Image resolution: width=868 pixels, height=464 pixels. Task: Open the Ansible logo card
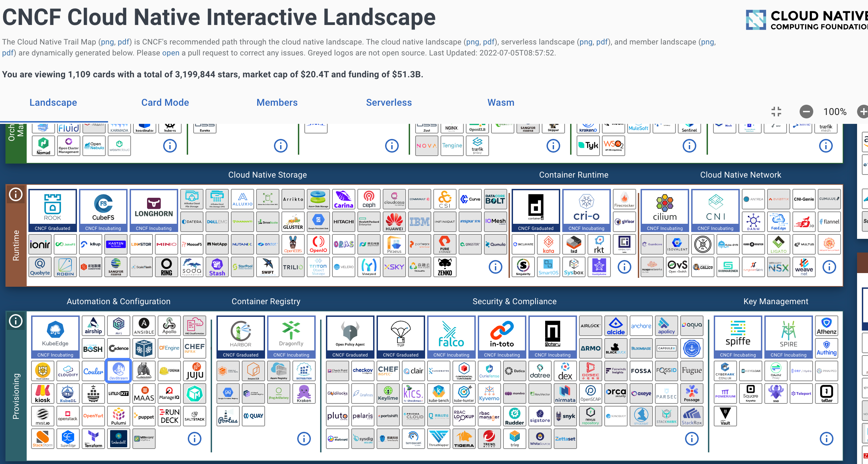tap(144, 326)
